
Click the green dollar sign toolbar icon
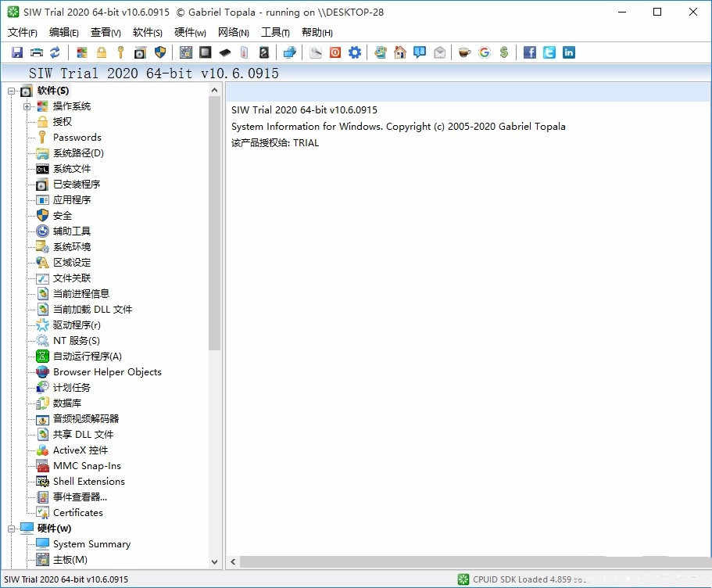pyautogui.click(x=503, y=52)
